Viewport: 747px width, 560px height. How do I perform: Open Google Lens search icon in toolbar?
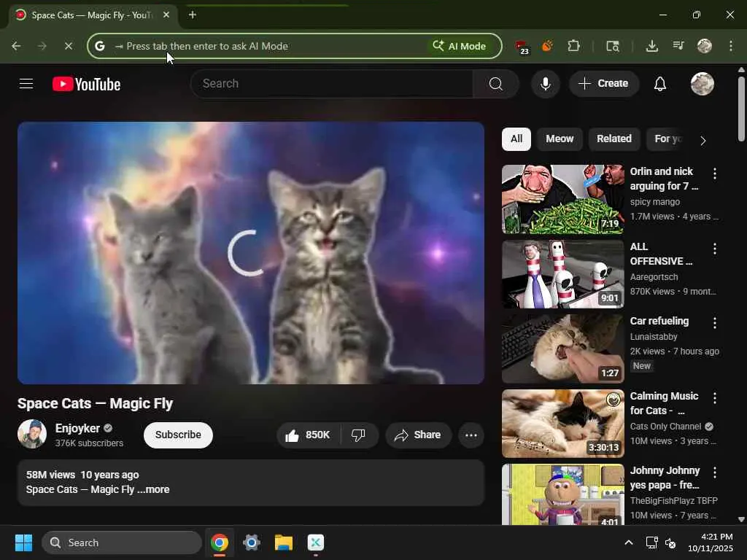pyautogui.click(x=613, y=46)
